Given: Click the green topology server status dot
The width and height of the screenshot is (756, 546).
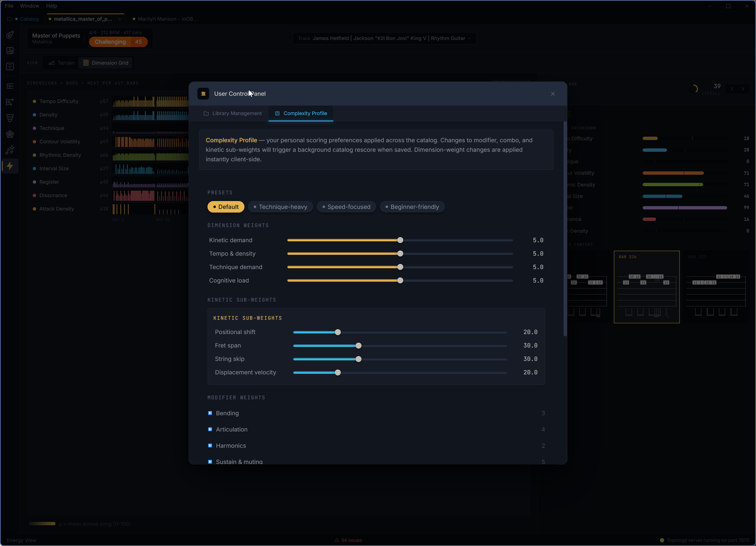Looking at the screenshot, I should coord(662,540).
